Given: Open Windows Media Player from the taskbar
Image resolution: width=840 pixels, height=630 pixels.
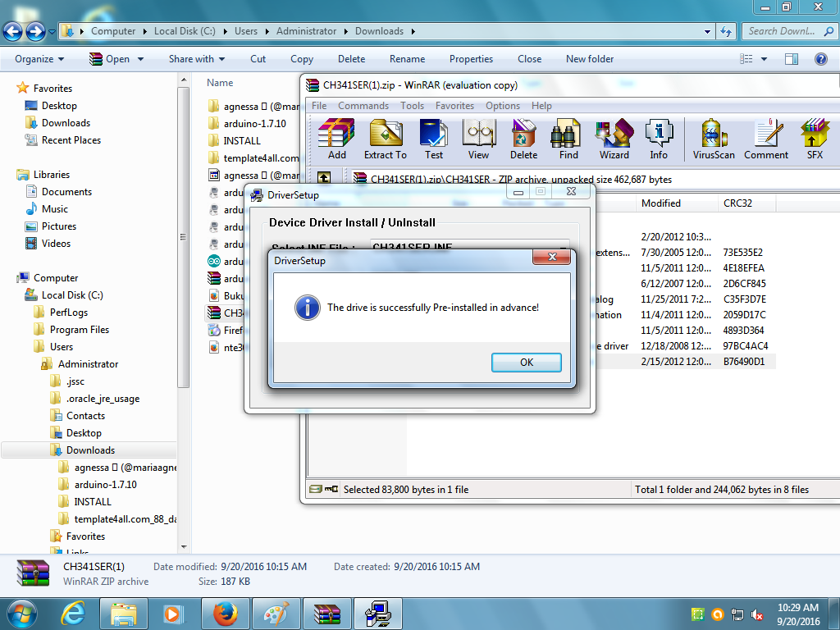Looking at the screenshot, I should (172, 614).
